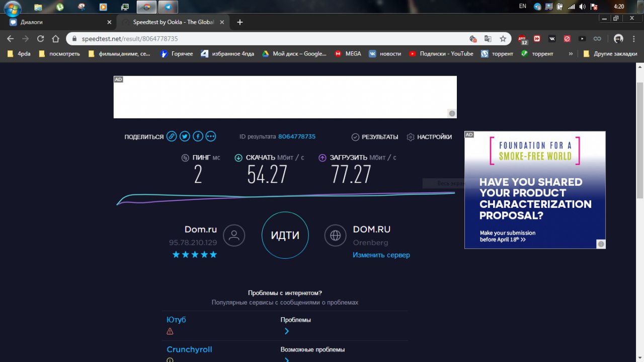This screenshot has height=362, width=644.
Task: Open the фильмы,аниме bookmarks folder
Action: click(x=120, y=53)
